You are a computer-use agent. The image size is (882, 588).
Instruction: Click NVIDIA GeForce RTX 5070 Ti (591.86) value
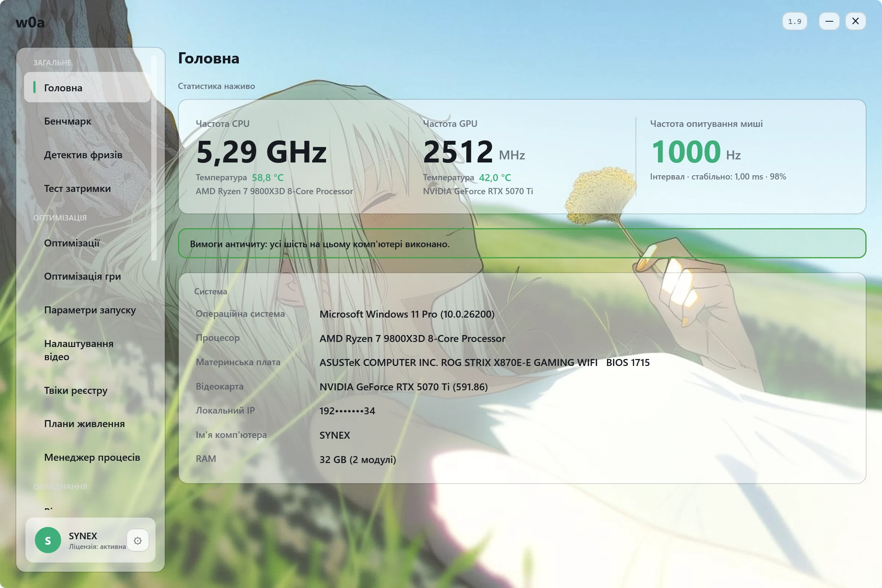(403, 387)
